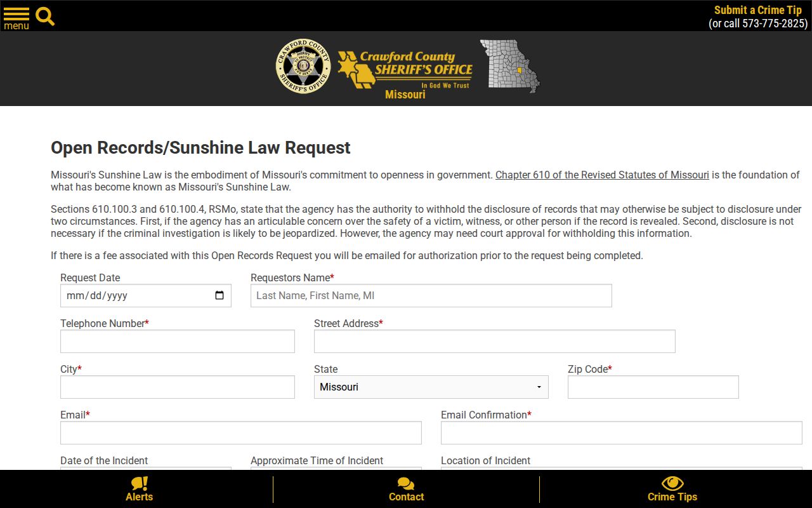This screenshot has width=812, height=508.
Task: Click the State label above the dropdown
Action: click(x=326, y=369)
